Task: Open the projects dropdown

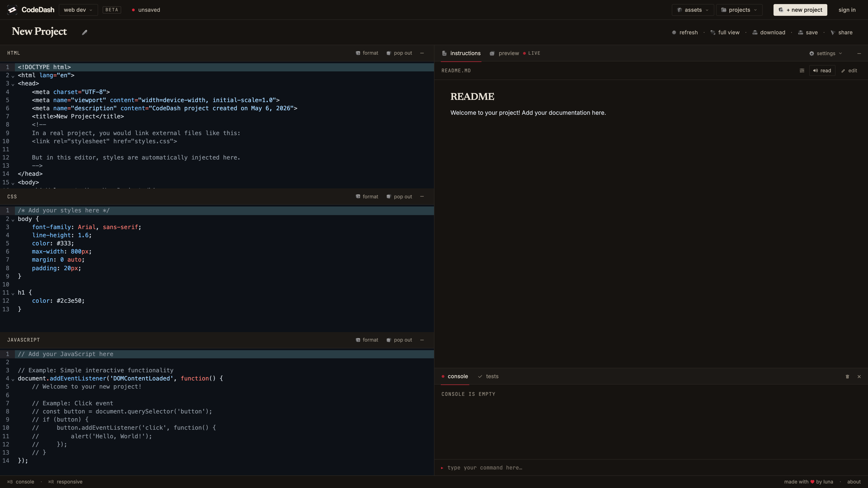Action: point(739,10)
